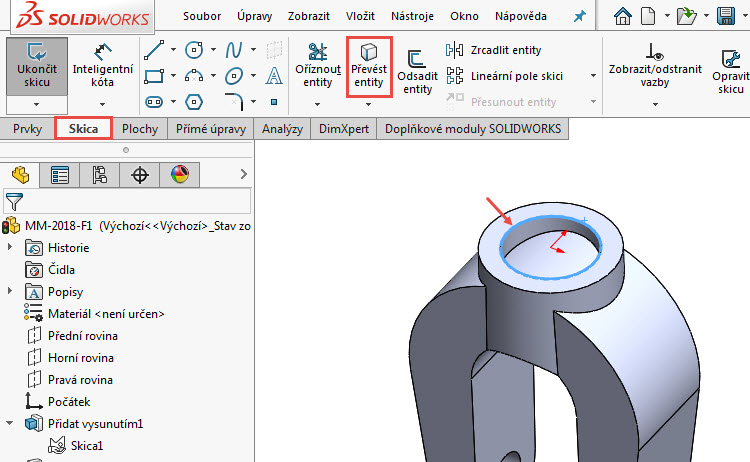Viewport: 750px width, 462px height.
Task: Click the Převést entity convert tool
Action: (x=369, y=66)
